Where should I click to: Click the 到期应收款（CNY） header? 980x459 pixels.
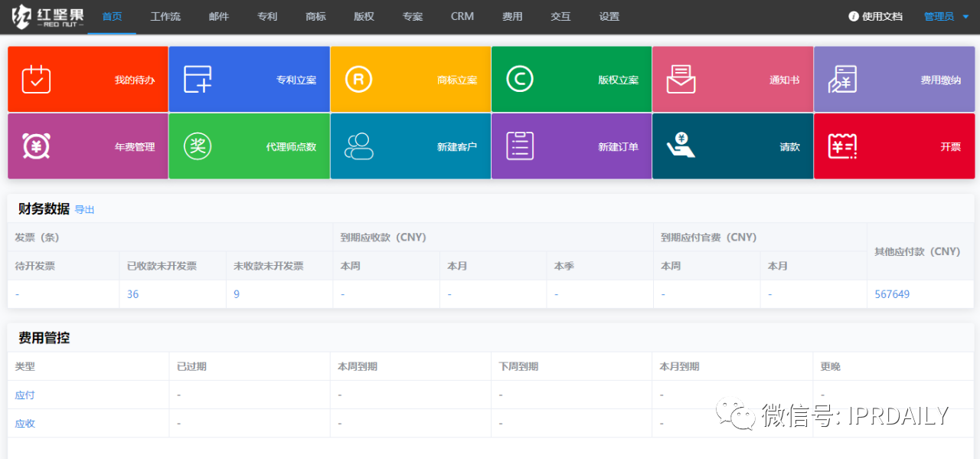[384, 238]
